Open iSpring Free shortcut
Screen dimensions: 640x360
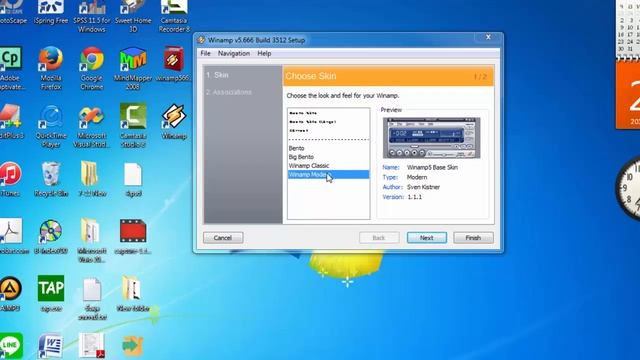point(51,12)
